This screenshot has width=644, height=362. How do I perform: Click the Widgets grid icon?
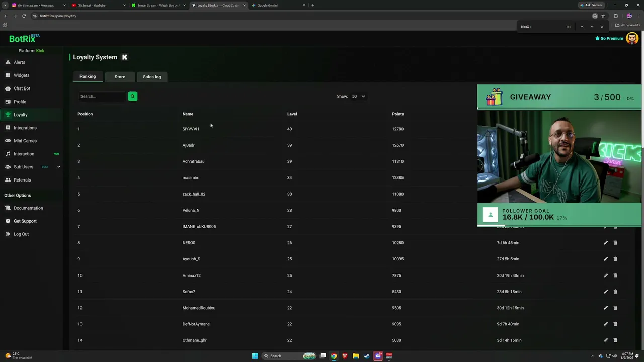pos(8,75)
